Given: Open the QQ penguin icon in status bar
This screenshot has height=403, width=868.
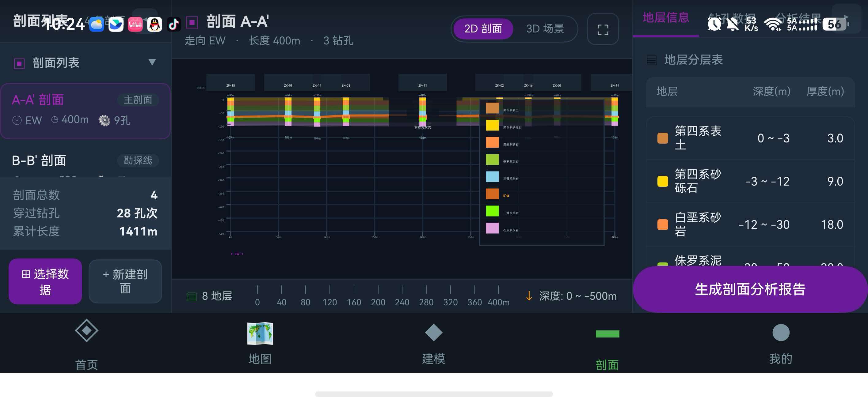Looking at the screenshot, I should [x=155, y=24].
